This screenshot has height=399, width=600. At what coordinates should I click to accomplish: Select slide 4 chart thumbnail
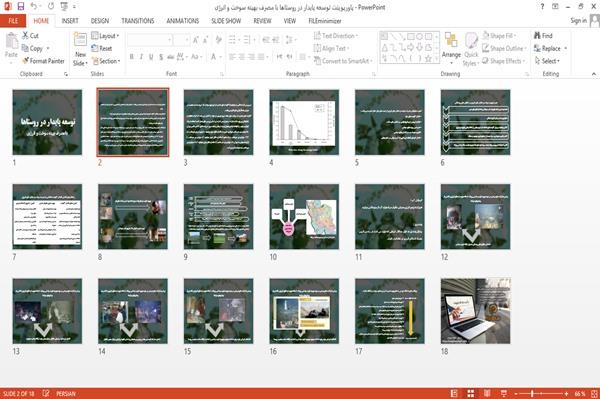click(304, 122)
